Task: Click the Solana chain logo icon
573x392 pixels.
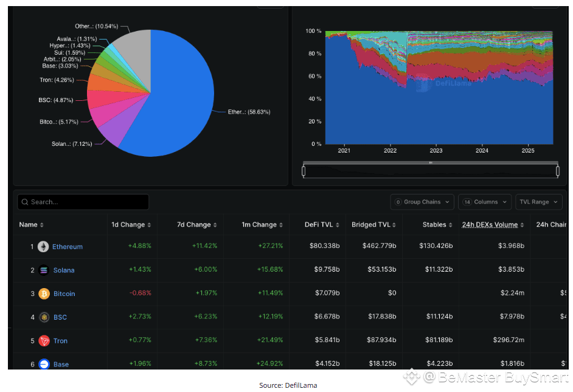Action: pos(44,270)
